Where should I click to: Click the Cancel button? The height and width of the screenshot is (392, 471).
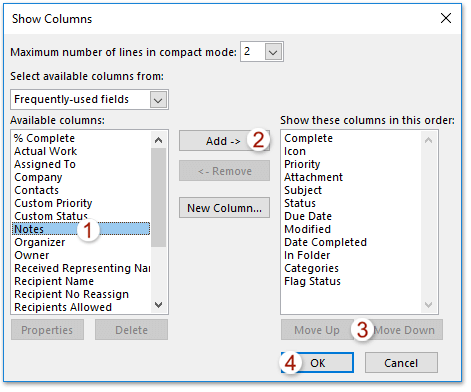(x=401, y=363)
